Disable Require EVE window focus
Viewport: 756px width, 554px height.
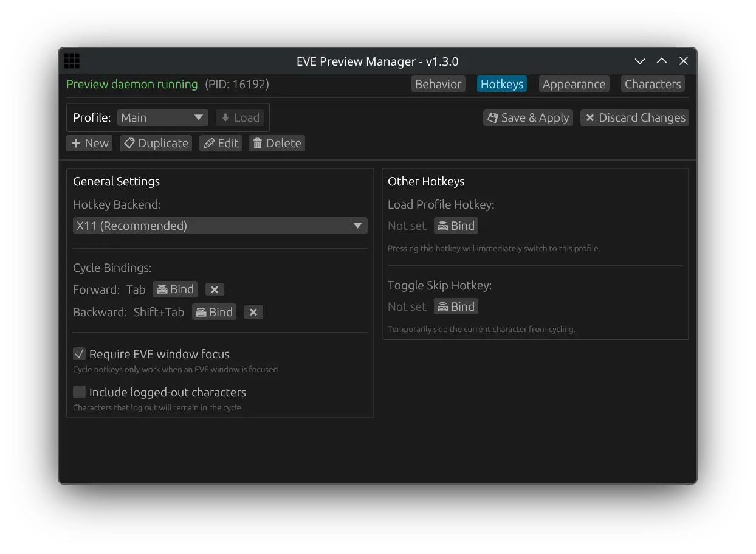pyautogui.click(x=79, y=353)
